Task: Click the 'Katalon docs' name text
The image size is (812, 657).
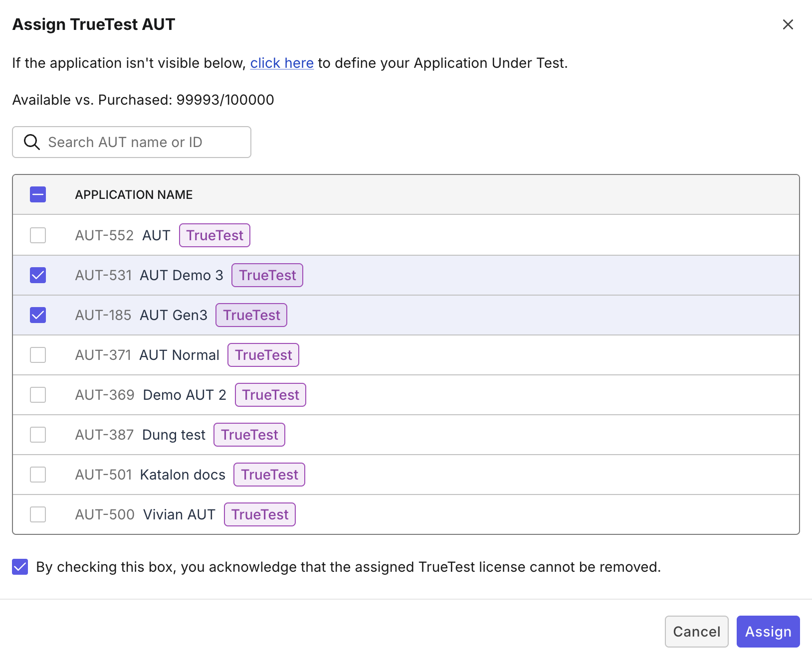Action: point(183,475)
